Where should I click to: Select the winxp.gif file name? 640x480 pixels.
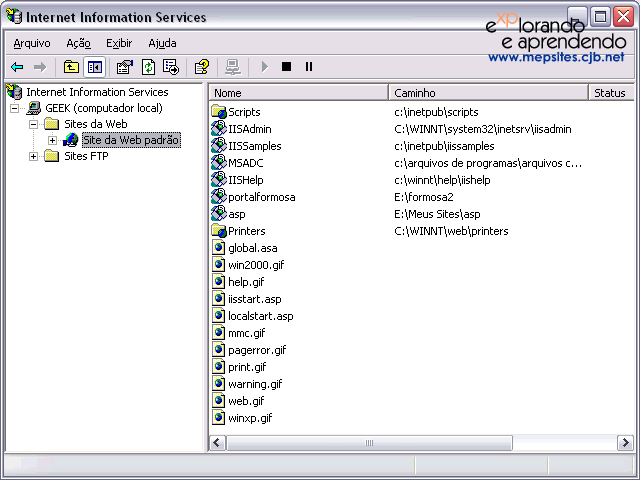(250, 418)
